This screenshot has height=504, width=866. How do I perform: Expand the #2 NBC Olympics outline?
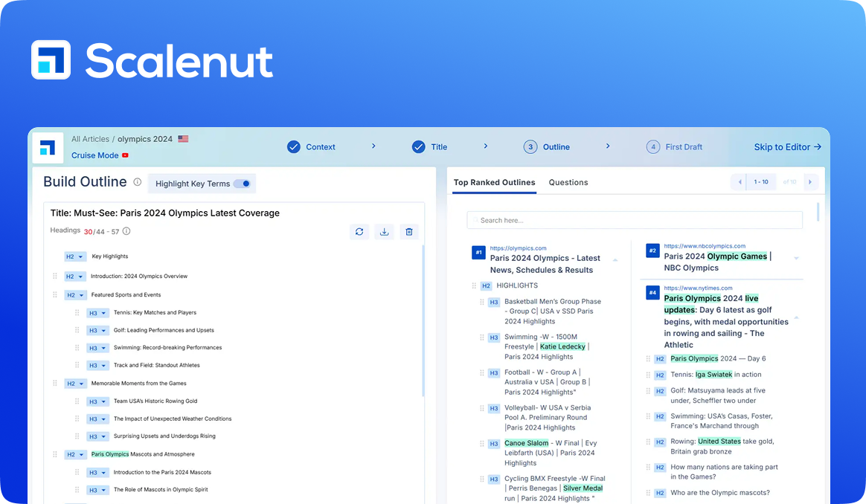pos(796,258)
